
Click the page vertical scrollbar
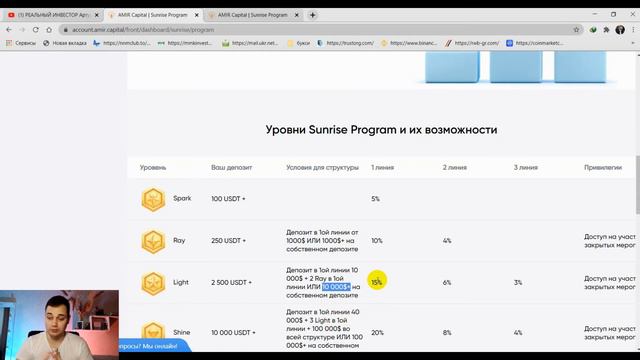tap(638, 184)
